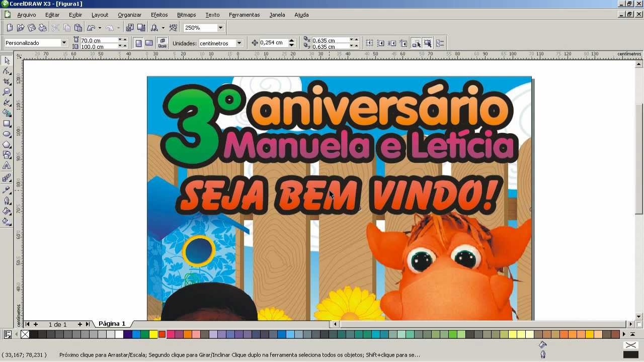Select the Fill bucket tool
Image resolution: width=644 pixels, height=362 pixels.
[7, 211]
